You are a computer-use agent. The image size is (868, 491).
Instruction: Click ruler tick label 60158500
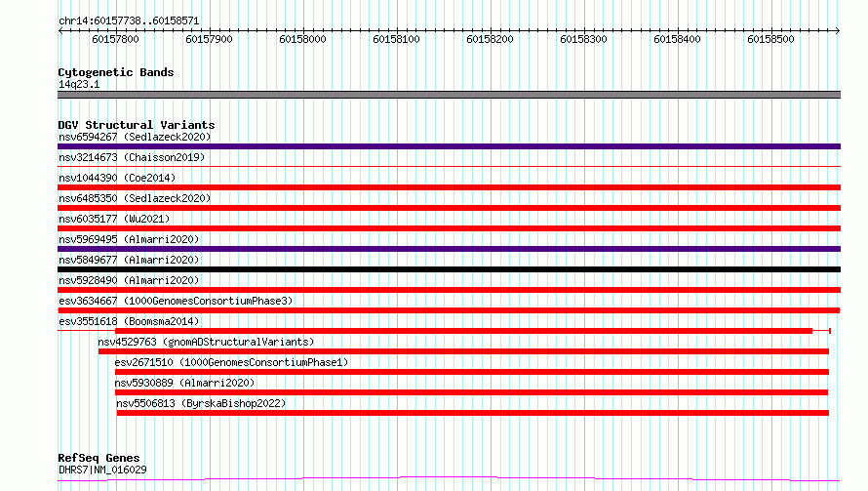pyautogui.click(x=770, y=39)
